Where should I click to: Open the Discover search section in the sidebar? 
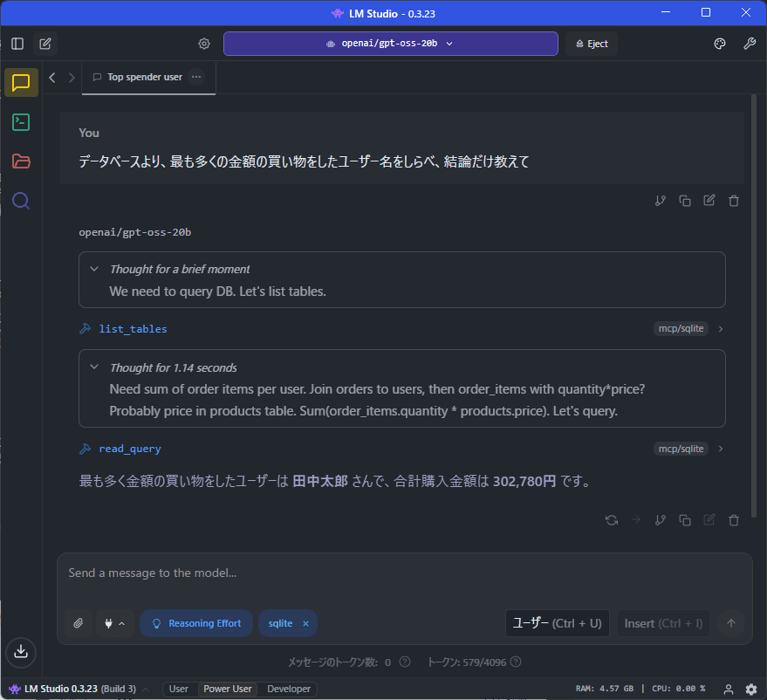coord(21,201)
